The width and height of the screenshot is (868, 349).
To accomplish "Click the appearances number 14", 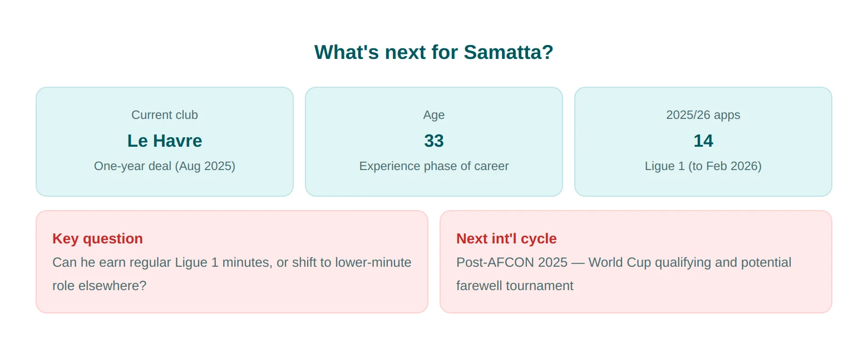I will point(703,141).
